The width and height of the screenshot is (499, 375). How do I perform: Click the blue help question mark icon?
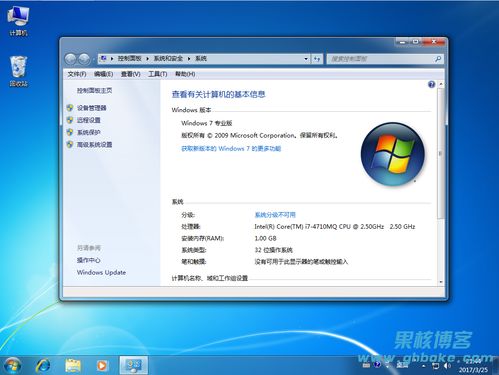tap(431, 84)
